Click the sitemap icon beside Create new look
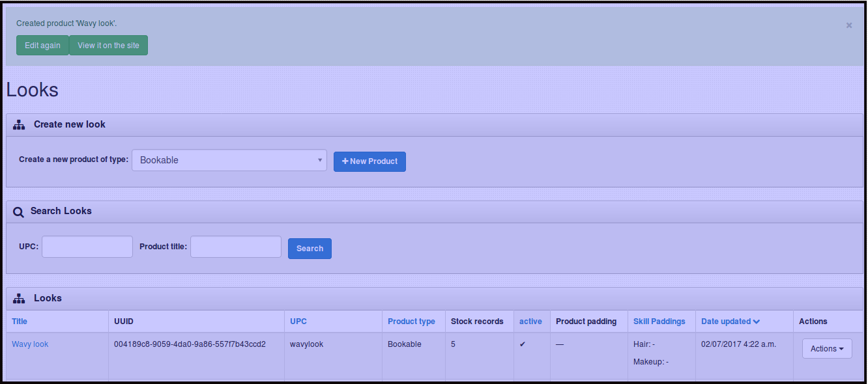The image size is (868, 384). [x=19, y=124]
